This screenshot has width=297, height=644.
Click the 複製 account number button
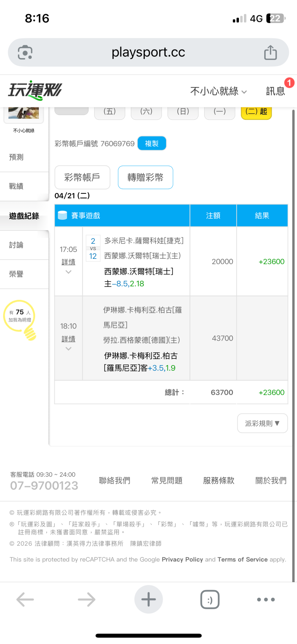[x=152, y=143]
